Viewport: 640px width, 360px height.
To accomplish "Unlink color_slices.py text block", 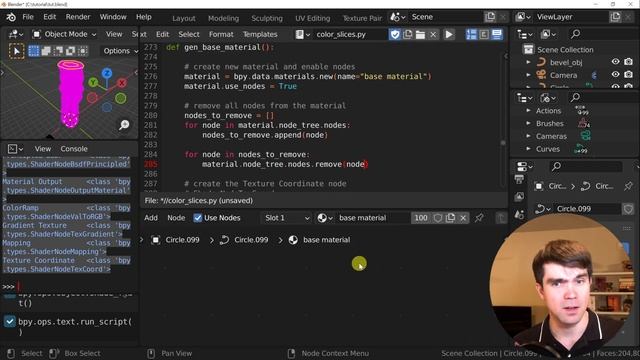I will [x=433, y=34].
